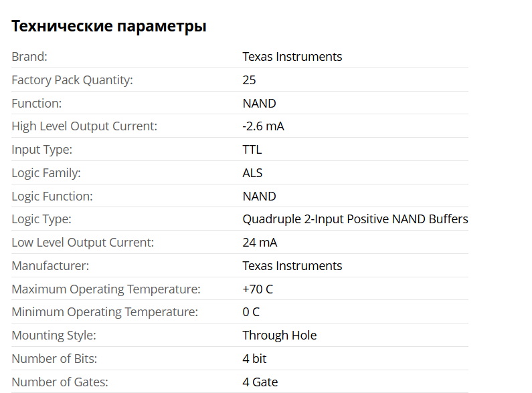Click the Input Type value "TTL"
The image size is (532, 393).
pyautogui.click(x=252, y=150)
